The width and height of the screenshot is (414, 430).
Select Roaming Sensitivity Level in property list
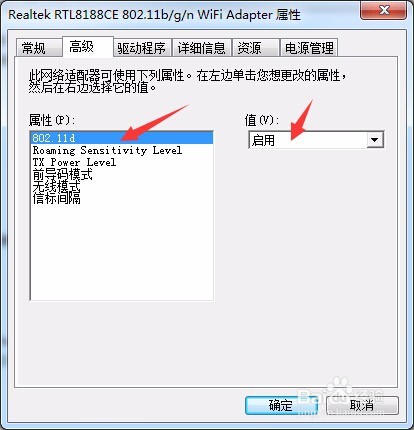point(122,150)
